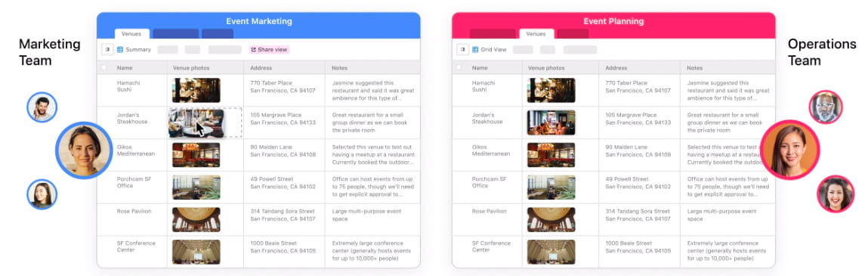Toggle the sidebar icon in Event Marketing toolbar

point(107,49)
